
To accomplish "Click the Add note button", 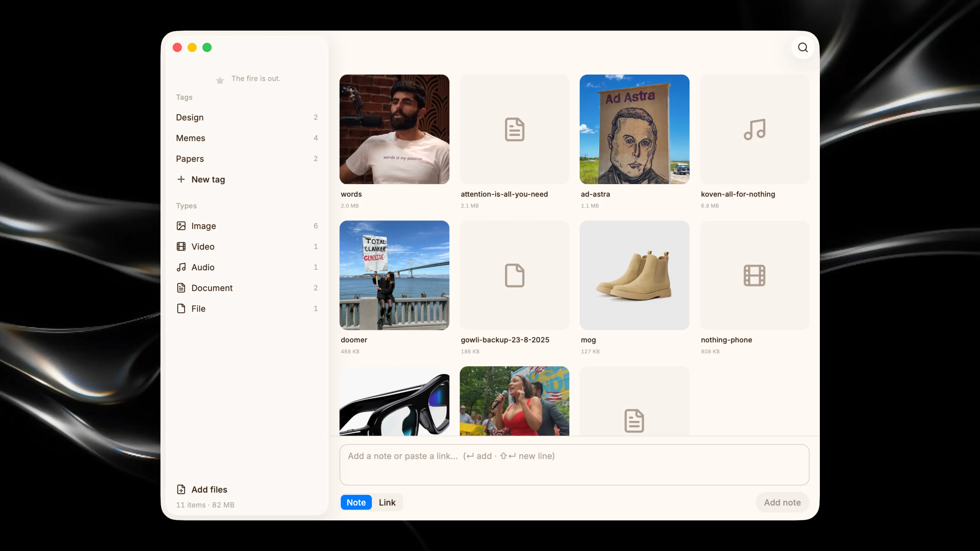I will pyautogui.click(x=782, y=503).
